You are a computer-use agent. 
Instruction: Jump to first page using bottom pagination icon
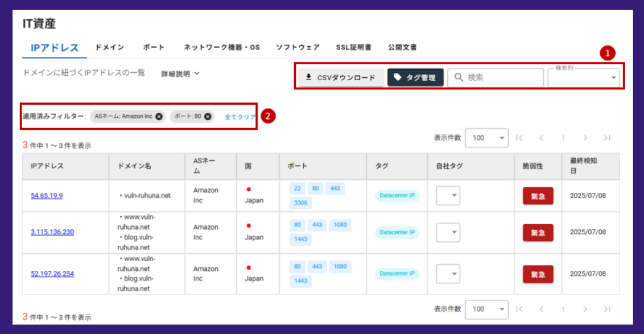519,309
